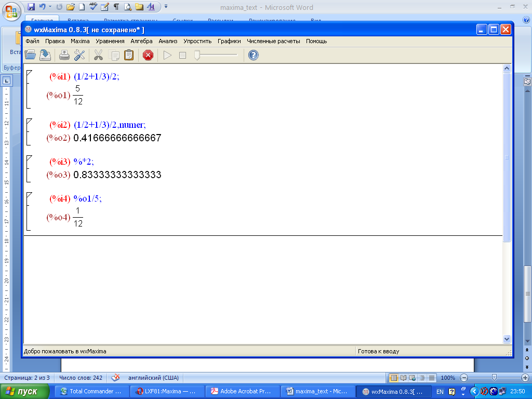Viewport: 532px width, 399px height.
Task: Switch Word to full screen reading view
Action: pos(403,378)
